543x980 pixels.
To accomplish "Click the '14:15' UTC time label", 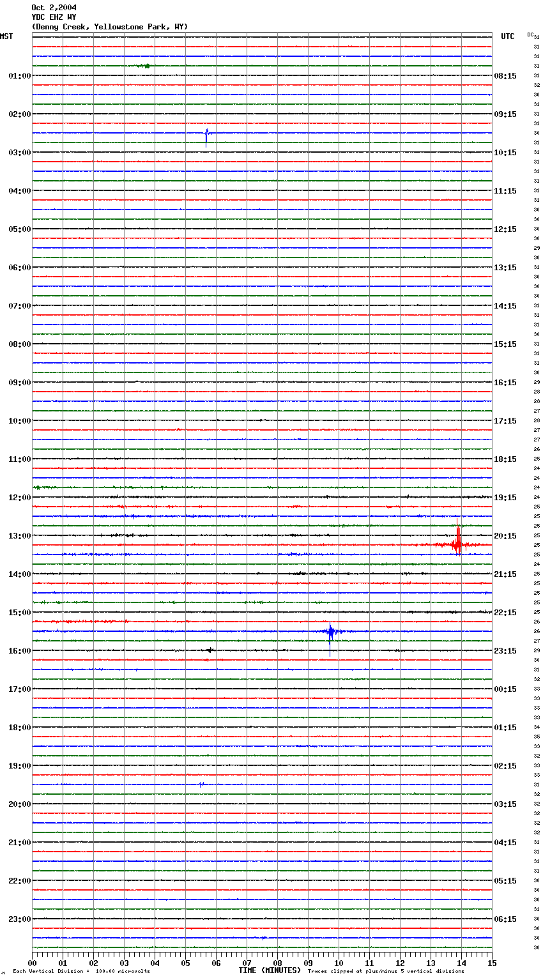I will click(505, 306).
